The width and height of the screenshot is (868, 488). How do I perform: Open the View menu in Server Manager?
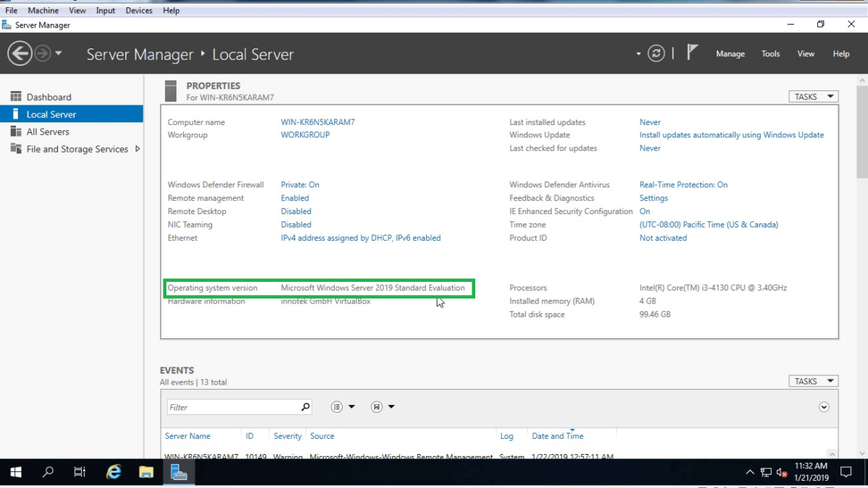[x=806, y=54]
